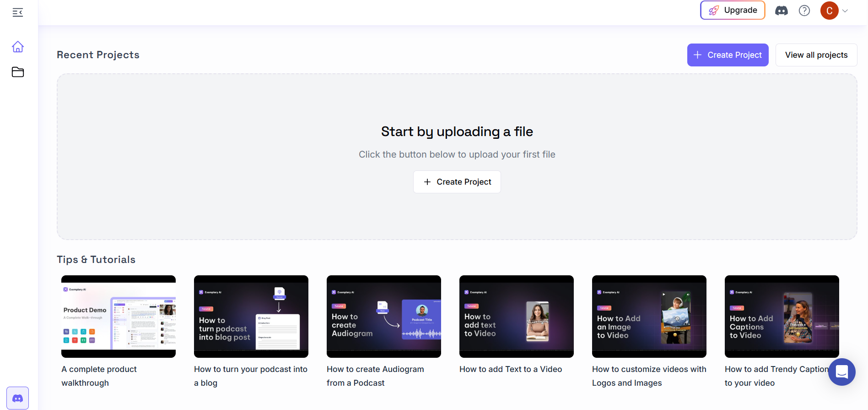Screen dimensions: 868x410
Task: Click 'How to add Text to a Video' title
Action: point(511,369)
